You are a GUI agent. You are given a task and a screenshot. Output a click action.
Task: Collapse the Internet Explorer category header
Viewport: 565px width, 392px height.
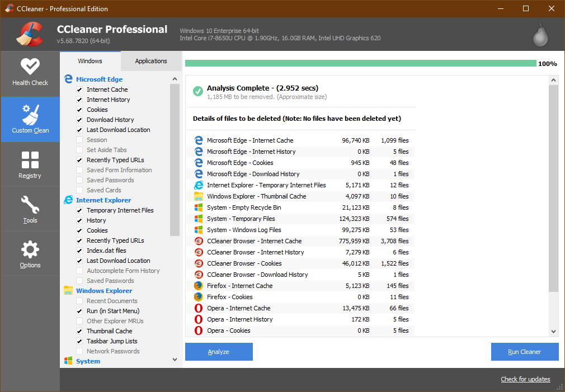coord(103,200)
